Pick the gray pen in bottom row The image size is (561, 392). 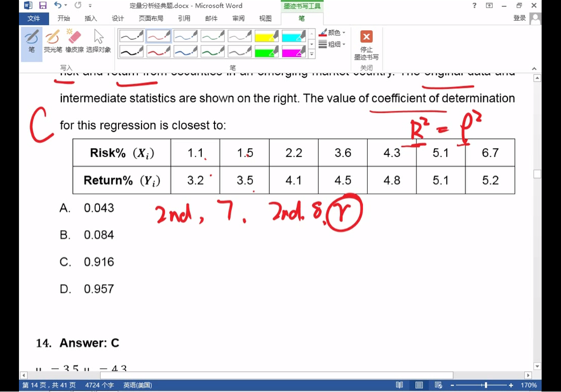[x=240, y=51]
